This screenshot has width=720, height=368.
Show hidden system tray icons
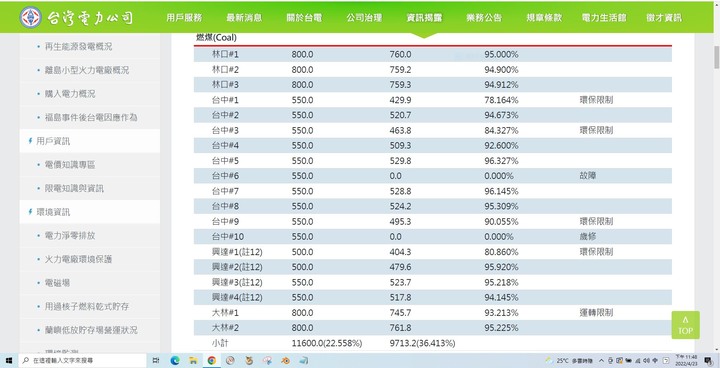click(x=602, y=361)
